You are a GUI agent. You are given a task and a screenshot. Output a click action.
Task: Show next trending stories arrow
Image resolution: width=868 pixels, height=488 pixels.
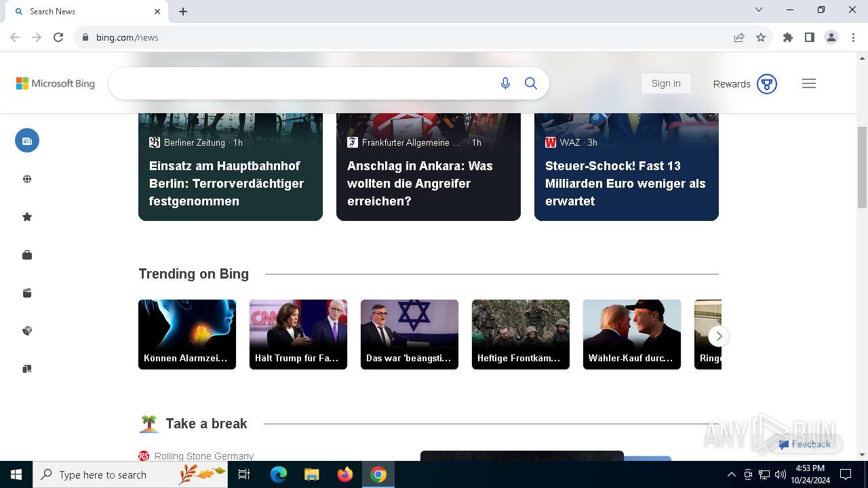[719, 336]
